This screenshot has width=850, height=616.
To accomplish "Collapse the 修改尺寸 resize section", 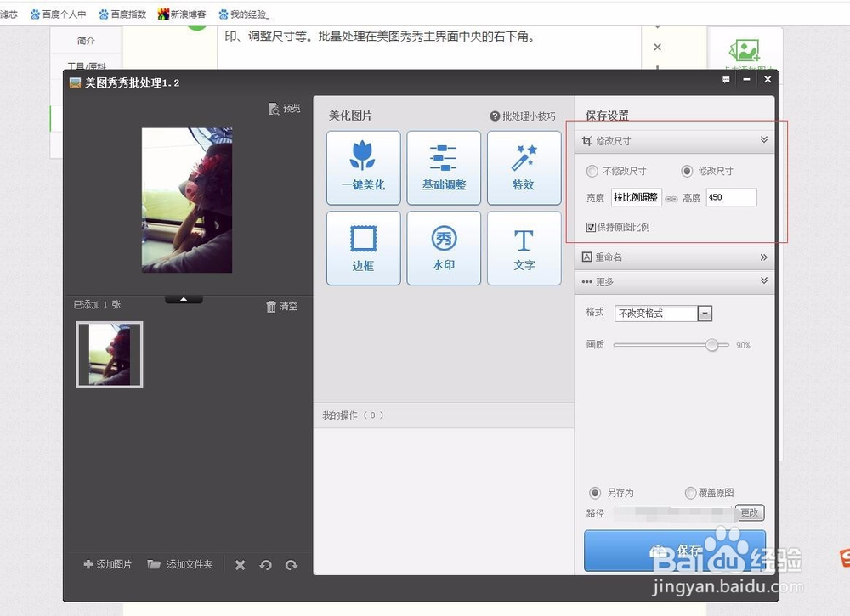I will (763, 139).
